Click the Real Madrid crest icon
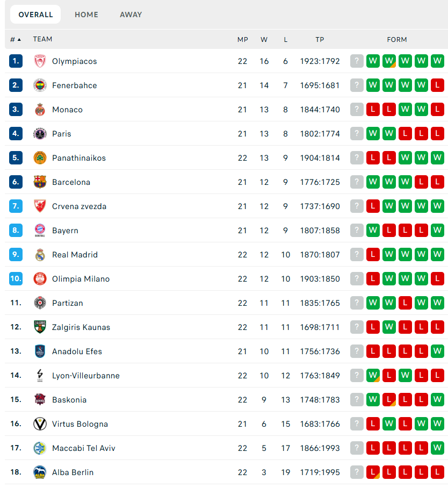The image size is (448, 488). click(40, 255)
